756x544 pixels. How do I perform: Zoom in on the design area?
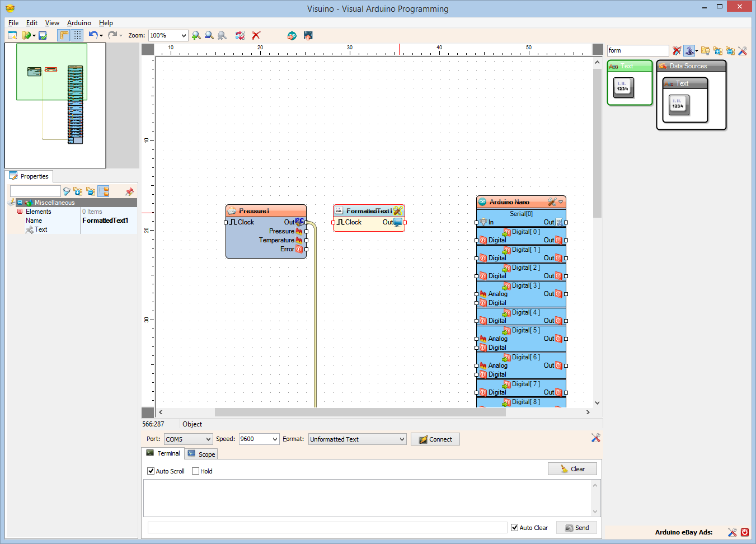click(x=196, y=35)
